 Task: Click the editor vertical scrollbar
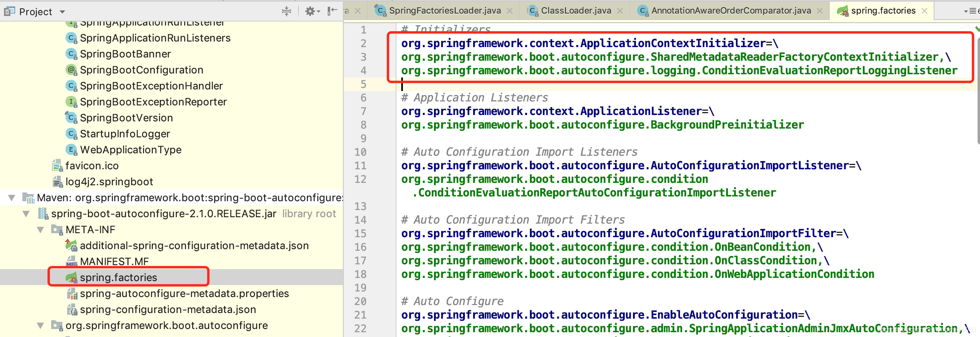978,91
